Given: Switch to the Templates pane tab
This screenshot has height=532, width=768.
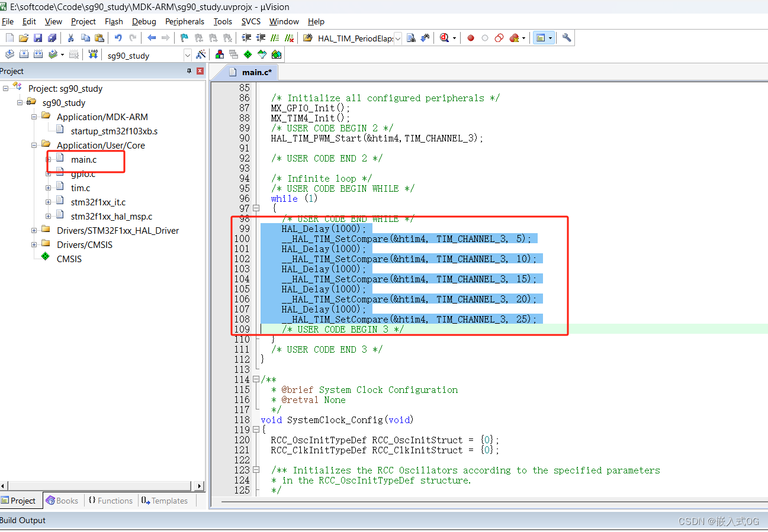Looking at the screenshot, I should click(x=165, y=501).
